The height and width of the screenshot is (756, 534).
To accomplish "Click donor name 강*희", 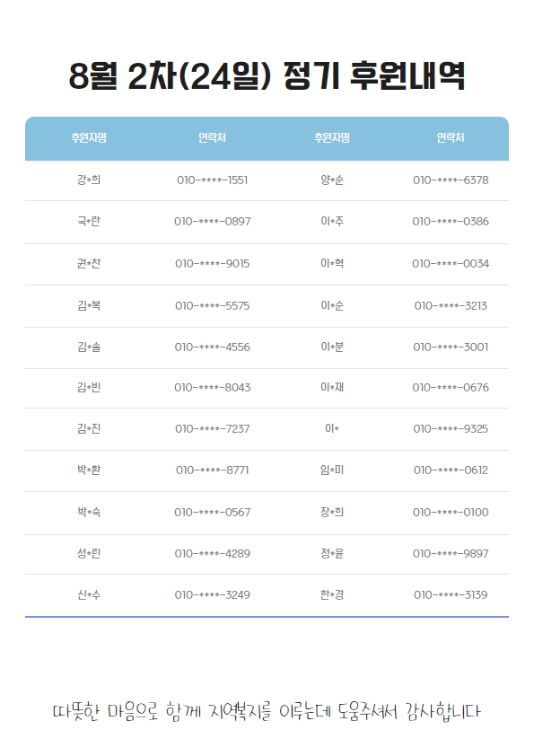I will 89,180.
